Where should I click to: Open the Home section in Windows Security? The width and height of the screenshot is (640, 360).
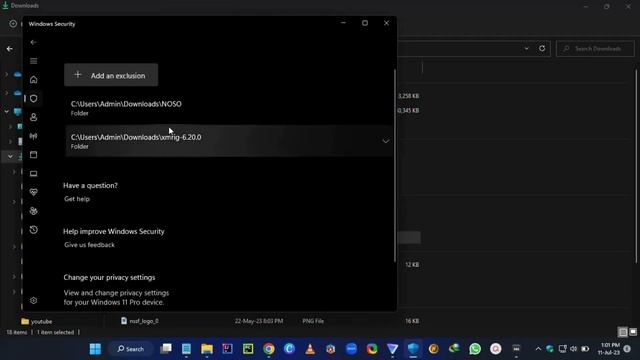33,80
